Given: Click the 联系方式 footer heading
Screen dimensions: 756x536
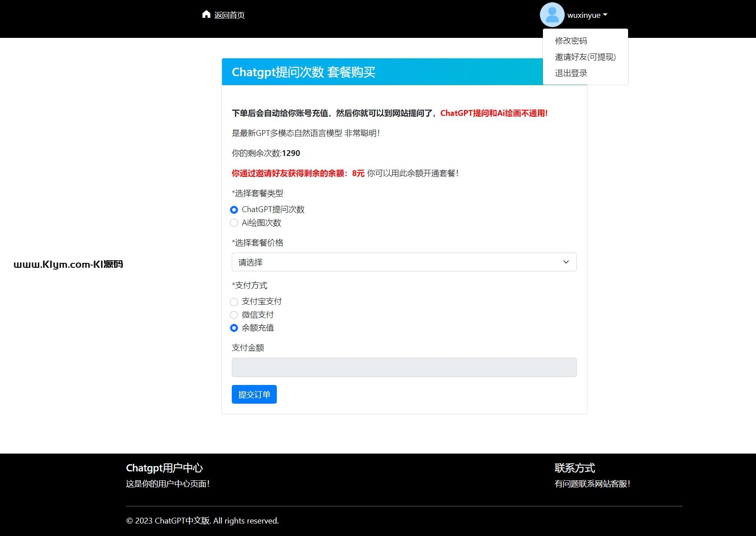Looking at the screenshot, I should pos(575,468).
